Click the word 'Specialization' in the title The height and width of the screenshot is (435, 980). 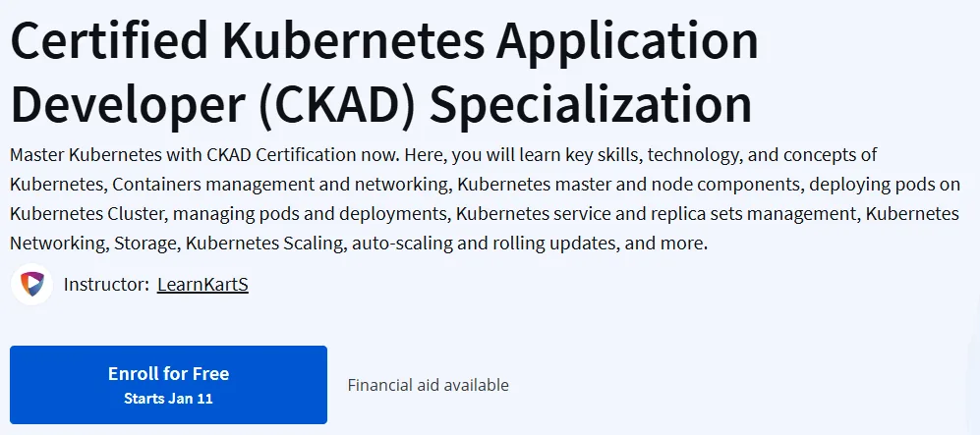click(x=590, y=103)
